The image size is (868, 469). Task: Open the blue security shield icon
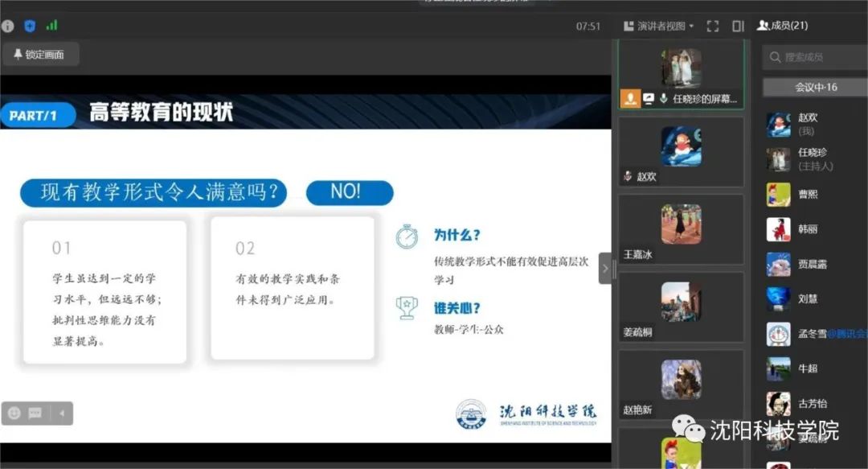pyautogui.click(x=30, y=26)
